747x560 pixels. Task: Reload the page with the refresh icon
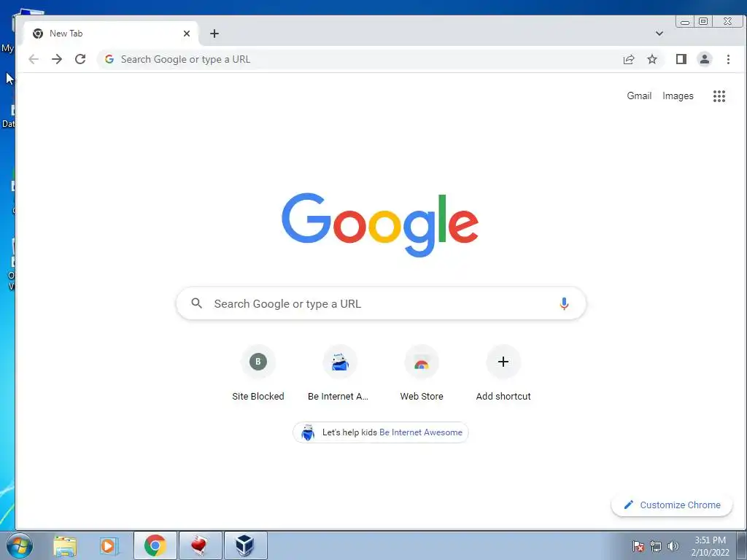(x=80, y=59)
